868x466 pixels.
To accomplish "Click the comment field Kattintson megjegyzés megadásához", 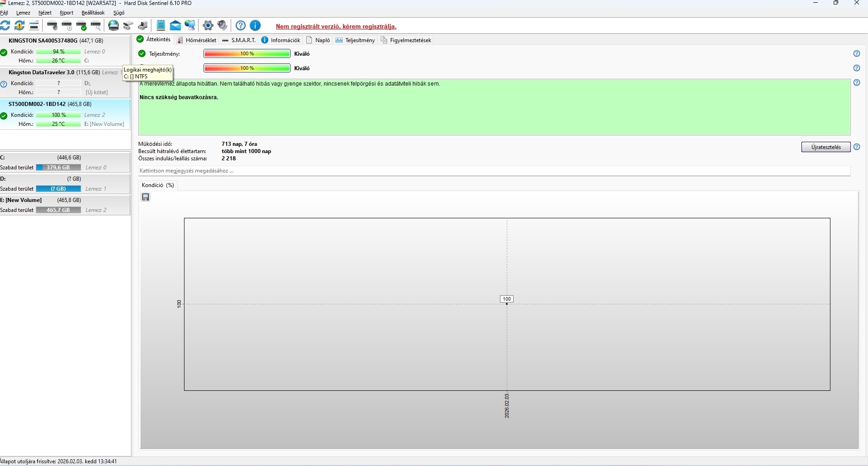I will click(x=494, y=171).
